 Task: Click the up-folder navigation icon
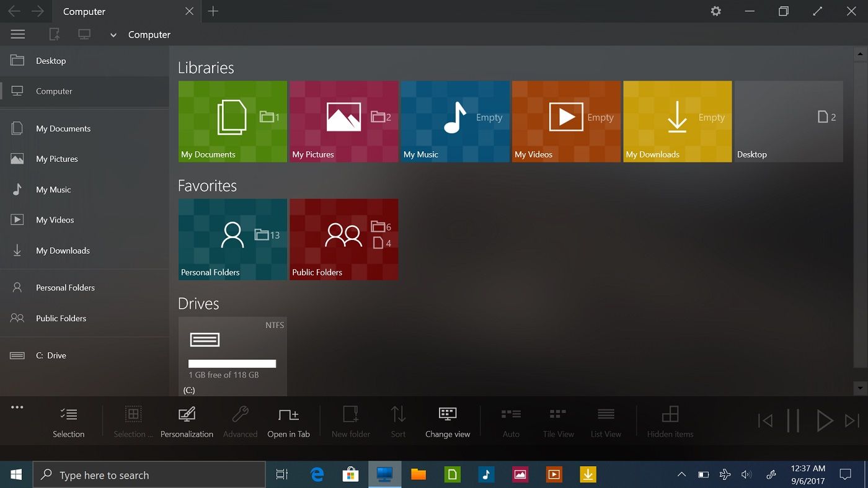pos(55,35)
